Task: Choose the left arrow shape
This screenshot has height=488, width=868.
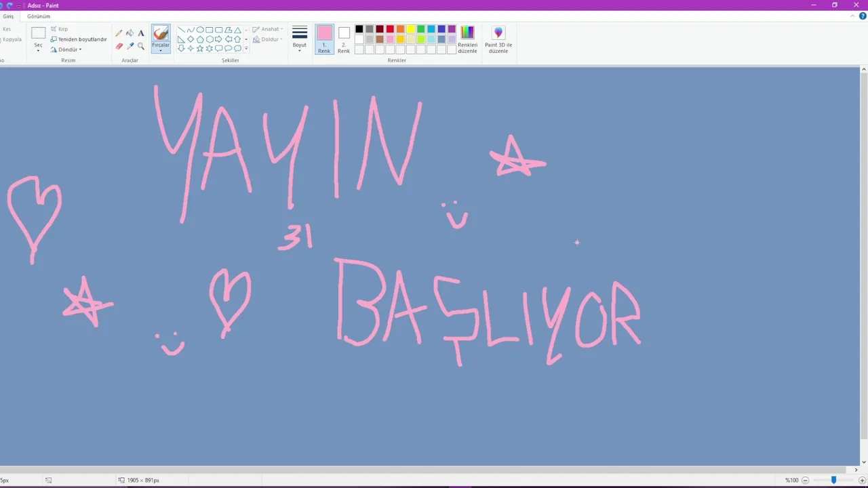Action: 229,39
